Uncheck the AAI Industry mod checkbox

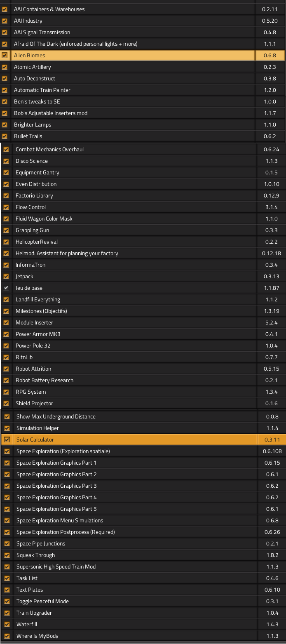[x=5, y=21]
